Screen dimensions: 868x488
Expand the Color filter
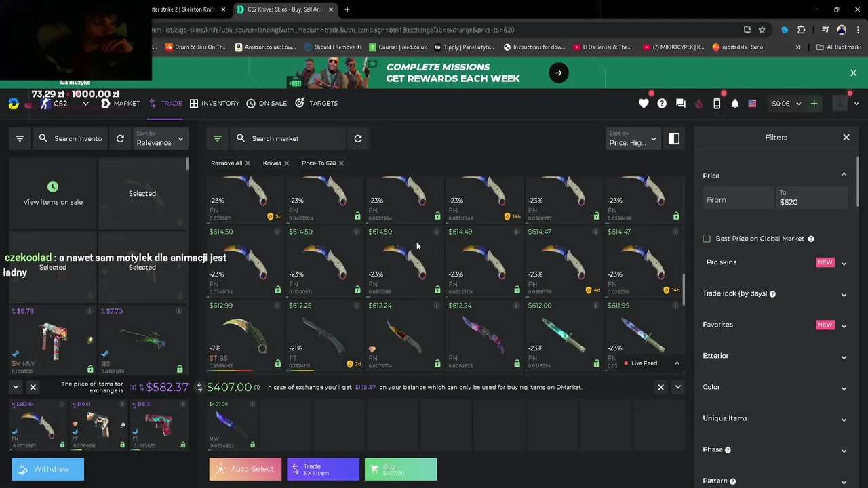pos(844,388)
